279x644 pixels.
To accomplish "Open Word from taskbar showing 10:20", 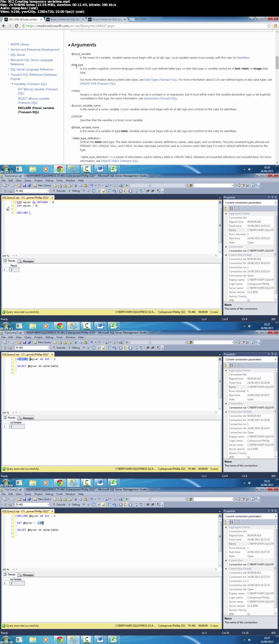I will click(x=100, y=169).
